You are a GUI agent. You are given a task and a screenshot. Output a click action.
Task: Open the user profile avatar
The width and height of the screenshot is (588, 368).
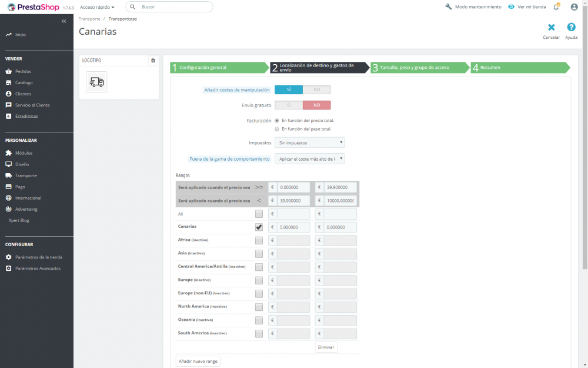[574, 6]
